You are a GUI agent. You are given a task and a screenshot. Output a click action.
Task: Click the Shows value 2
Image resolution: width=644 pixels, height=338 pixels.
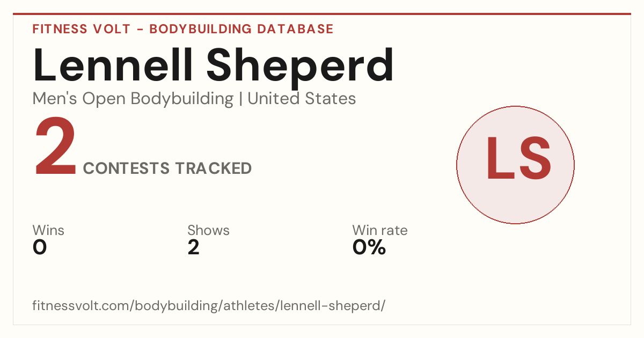pos(194,247)
